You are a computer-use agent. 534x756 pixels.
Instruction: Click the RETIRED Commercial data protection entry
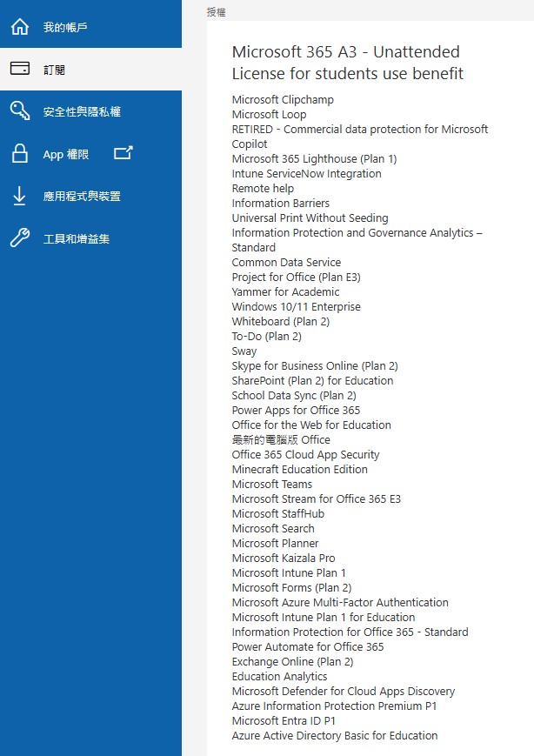(x=359, y=137)
